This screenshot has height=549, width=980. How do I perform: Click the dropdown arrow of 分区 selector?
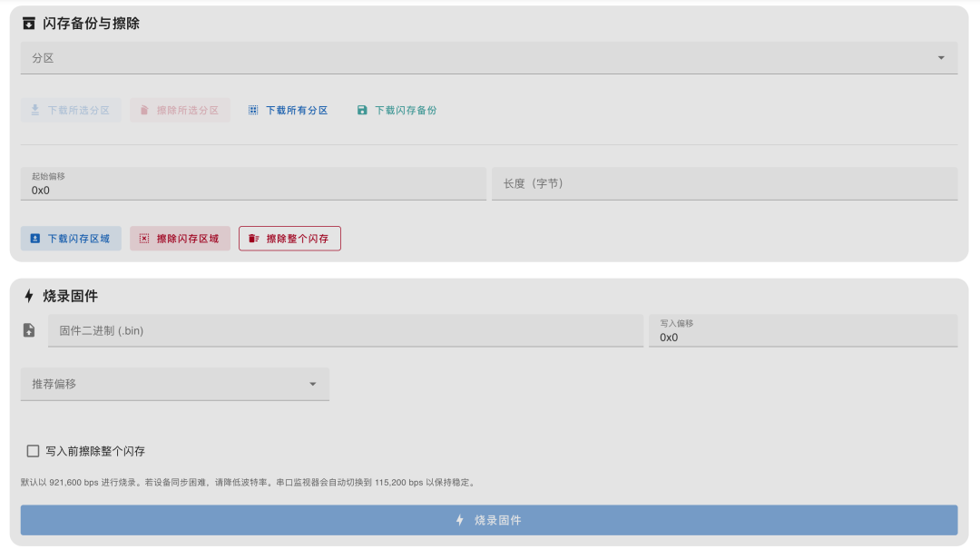coord(941,58)
